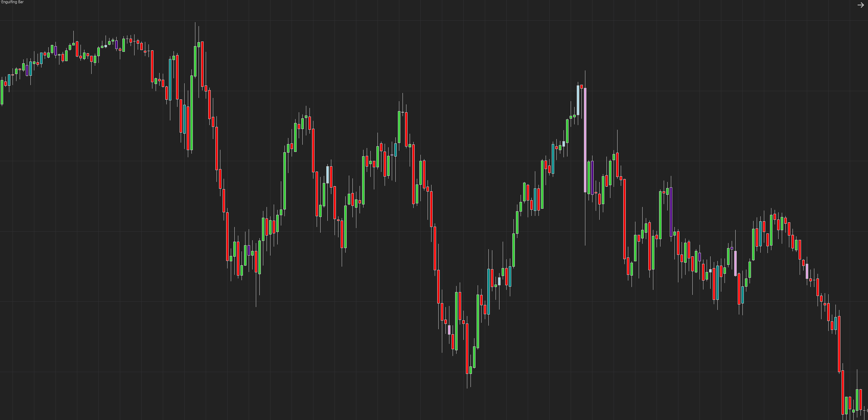Select the tallest purple engulfing candle
The image size is (868, 420).
point(671,212)
